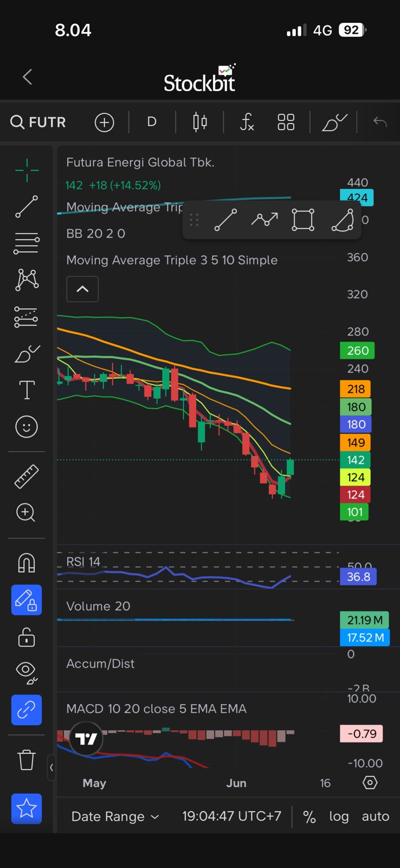400x868 pixels.
Task: Open the fx indicators menu
Action: 247,122
